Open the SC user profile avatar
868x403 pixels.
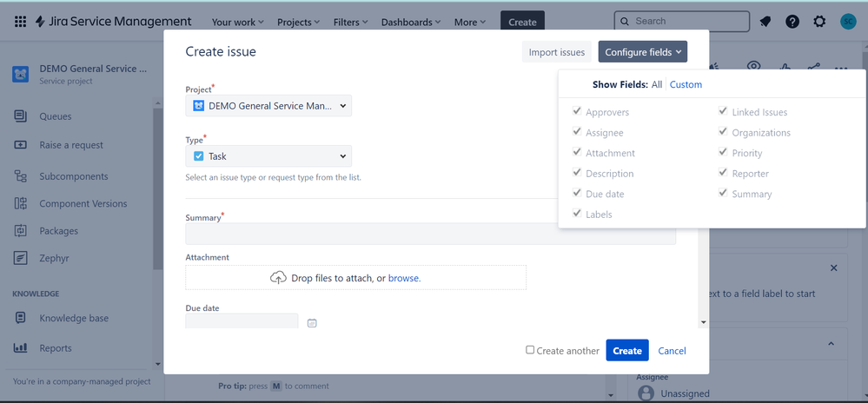pos(847,22)
